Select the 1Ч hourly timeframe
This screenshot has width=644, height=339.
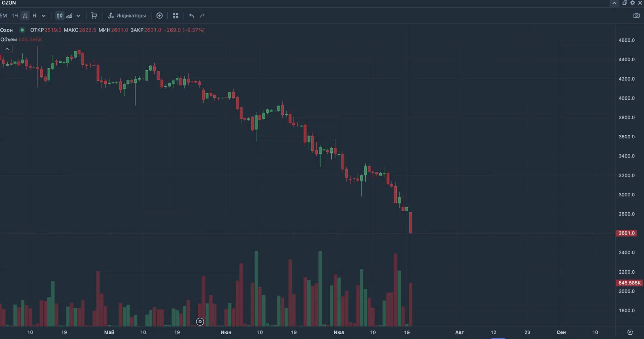point(15,15)
